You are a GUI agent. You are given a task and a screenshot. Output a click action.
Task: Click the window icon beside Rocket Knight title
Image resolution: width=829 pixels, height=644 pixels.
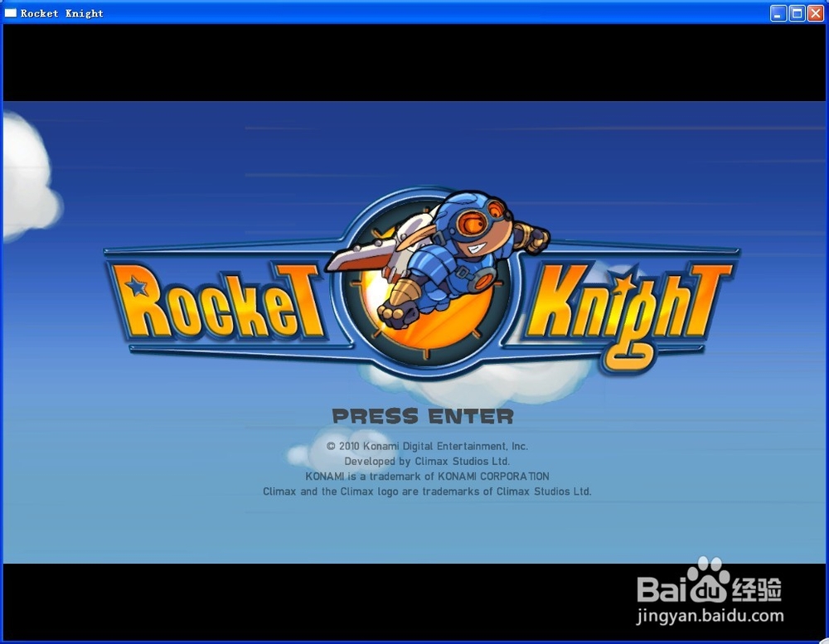(x=11, y=12)
